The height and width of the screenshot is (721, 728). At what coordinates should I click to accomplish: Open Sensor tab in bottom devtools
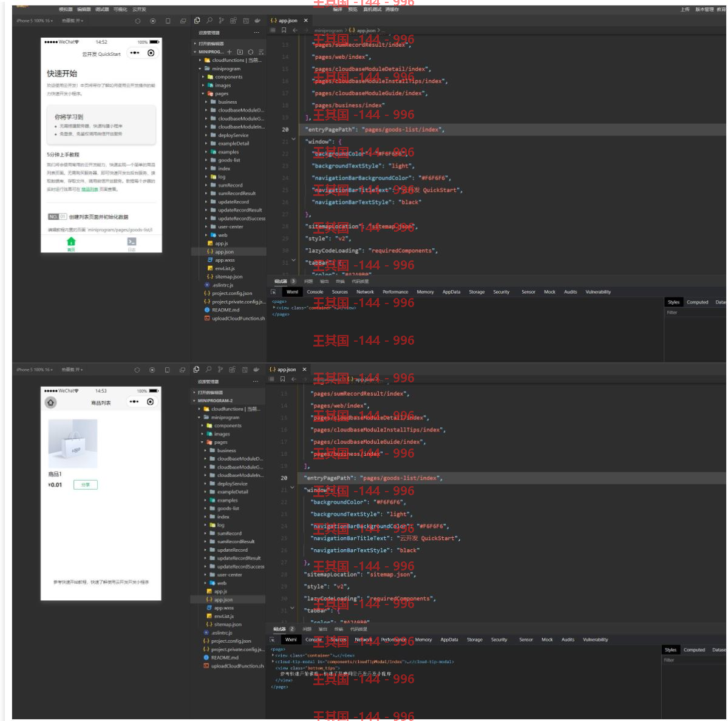pos(526,640)
